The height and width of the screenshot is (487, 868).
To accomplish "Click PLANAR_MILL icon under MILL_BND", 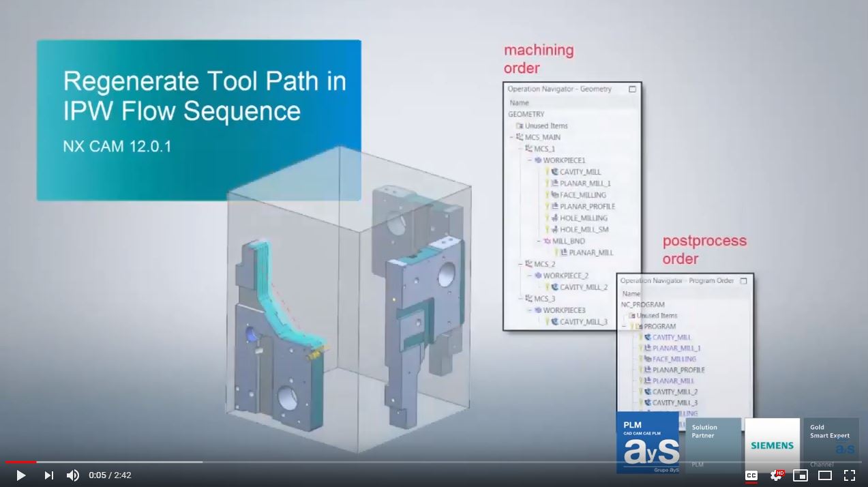I will (x=564, y=253).
